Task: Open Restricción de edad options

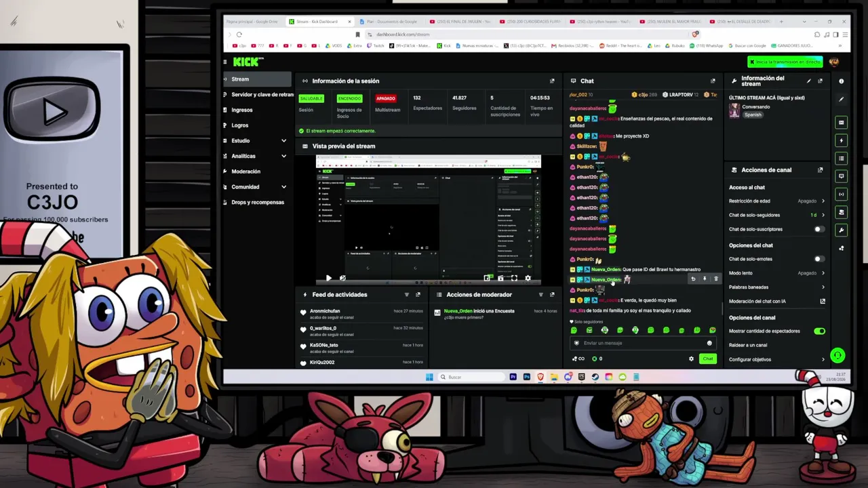Action: [x=777, y=201]
